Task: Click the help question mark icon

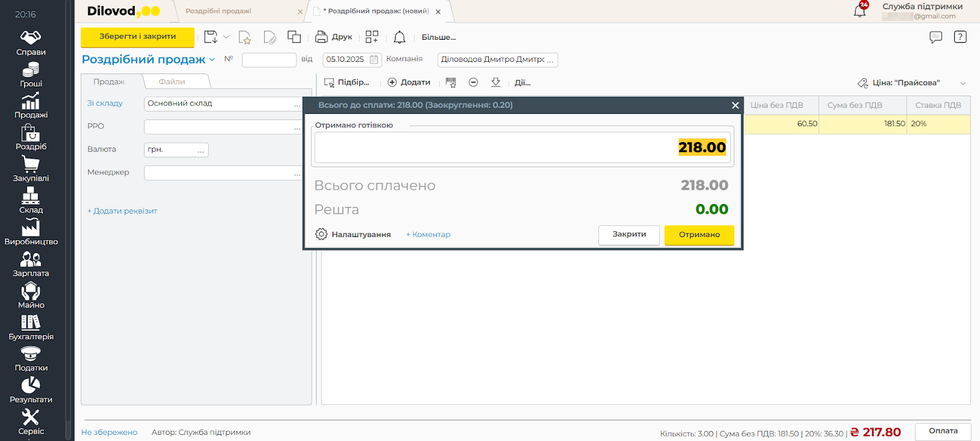Action: pyautogui.click(x=960, y=37)
